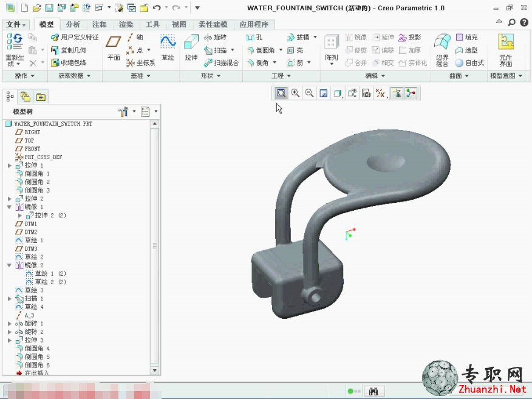This screenshot has width=532, height=399.
Task: Click the Refit view icon
Action: [281, 93]
